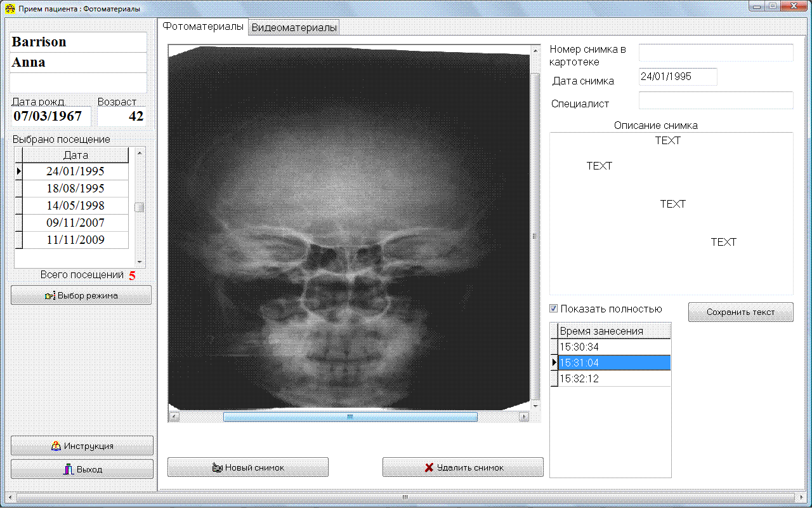Viewport: 812px width, 508px height.
Task: Open the Фотоматериалы tab
Action: tap(203, 27)
